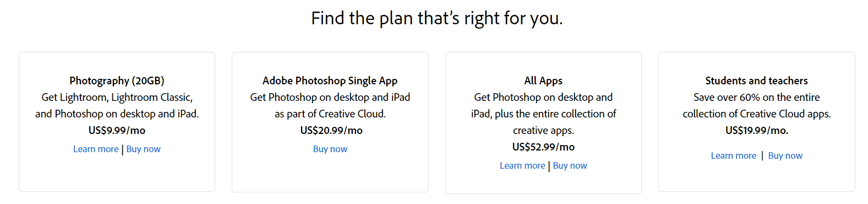Open Learn more for Students and teachers
This screenshot has width=868, height=204.
(x=734, y=155)
